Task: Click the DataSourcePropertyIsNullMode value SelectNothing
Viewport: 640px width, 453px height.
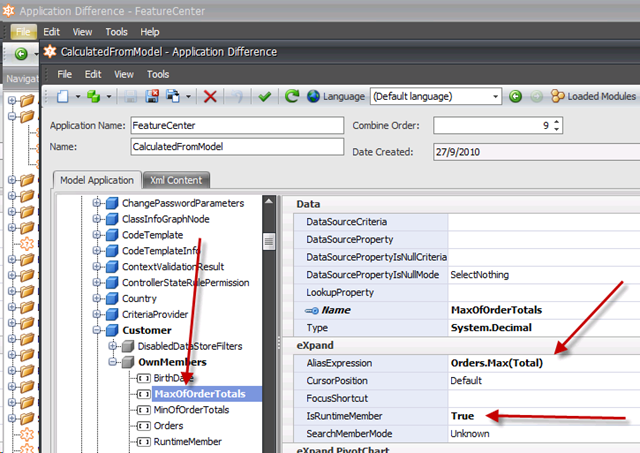Action: click(480, 275)
